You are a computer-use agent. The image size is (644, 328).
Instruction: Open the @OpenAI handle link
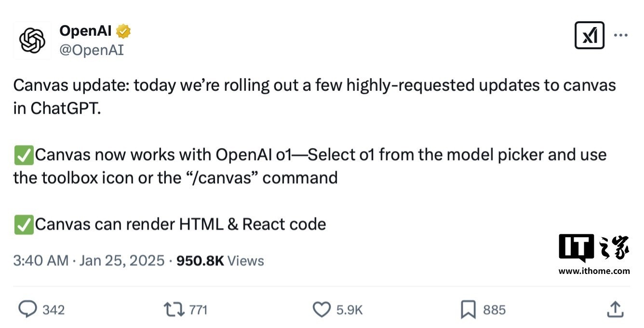pos(92,50)
